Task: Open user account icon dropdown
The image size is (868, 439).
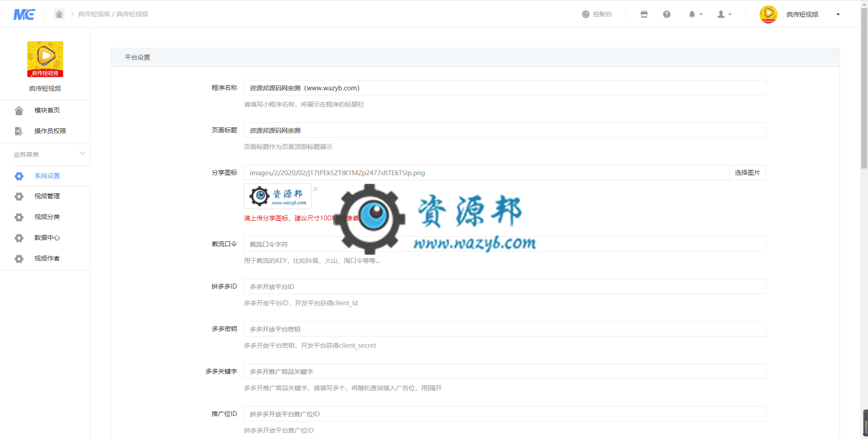Action: [x=725, y=14]
